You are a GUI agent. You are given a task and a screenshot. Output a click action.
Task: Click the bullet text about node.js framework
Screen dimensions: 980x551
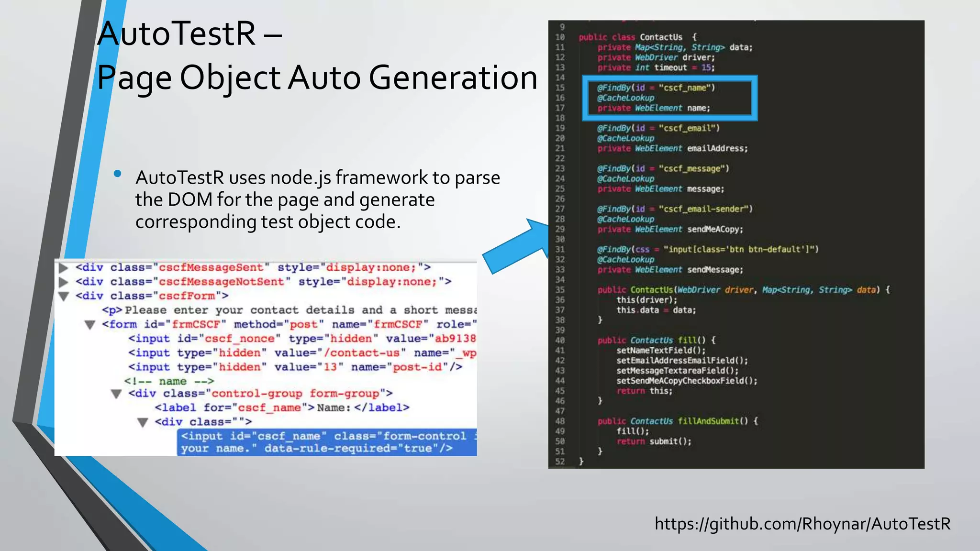317,199
